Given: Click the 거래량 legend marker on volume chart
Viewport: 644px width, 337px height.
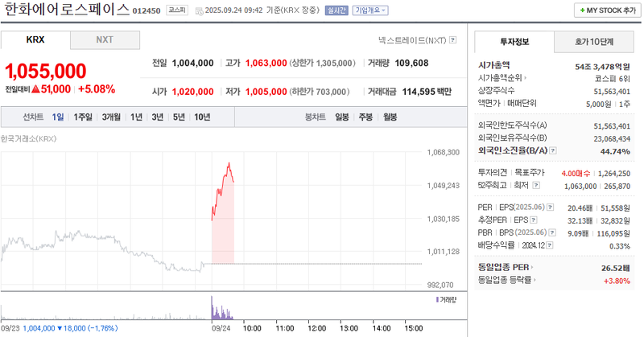Looking at the screenshot, I should (437, 300).
